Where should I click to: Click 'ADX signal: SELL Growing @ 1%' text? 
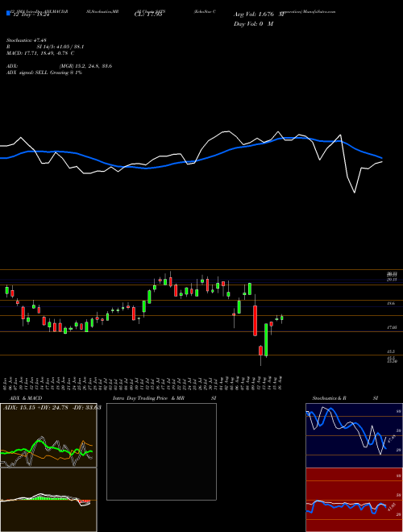pyautogui.click(x=44, y=73)
